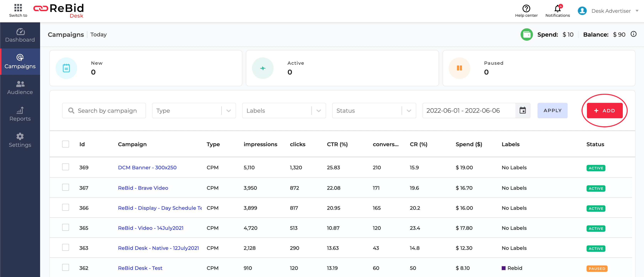Open the ReBid - Display - Day Schedule campaign
This screenshot has width=644, height=277.
point(160,208)
